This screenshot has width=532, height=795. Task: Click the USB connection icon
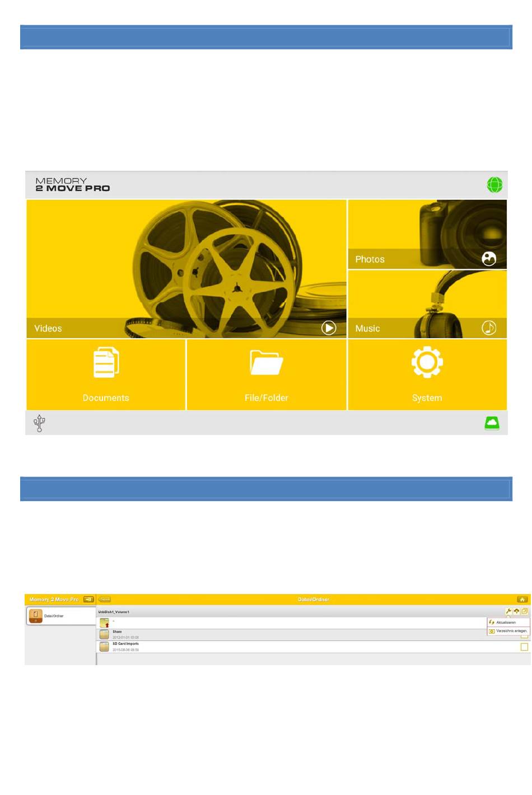point(39,423)
